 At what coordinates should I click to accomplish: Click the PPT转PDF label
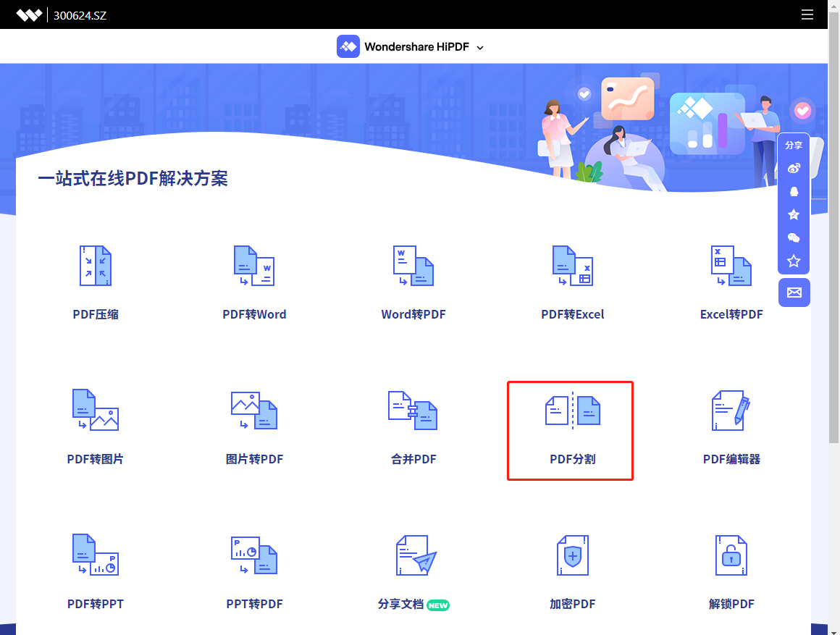click(254, 604)
